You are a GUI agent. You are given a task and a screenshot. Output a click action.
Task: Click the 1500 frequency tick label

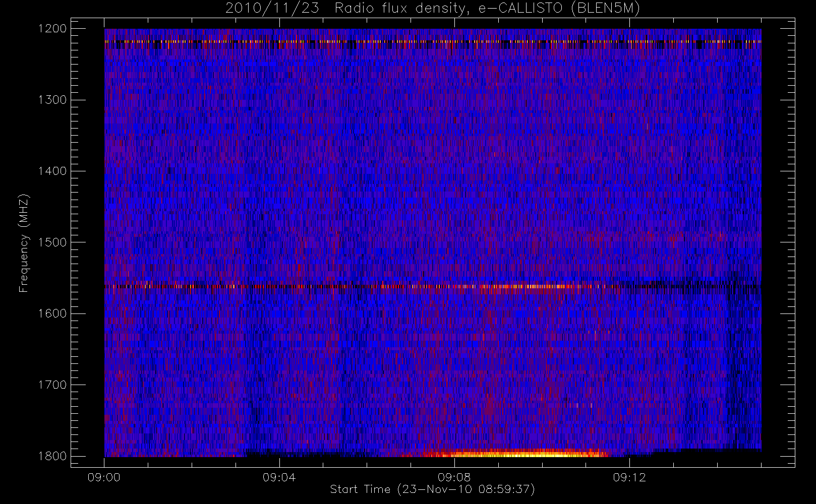point(52,242)
